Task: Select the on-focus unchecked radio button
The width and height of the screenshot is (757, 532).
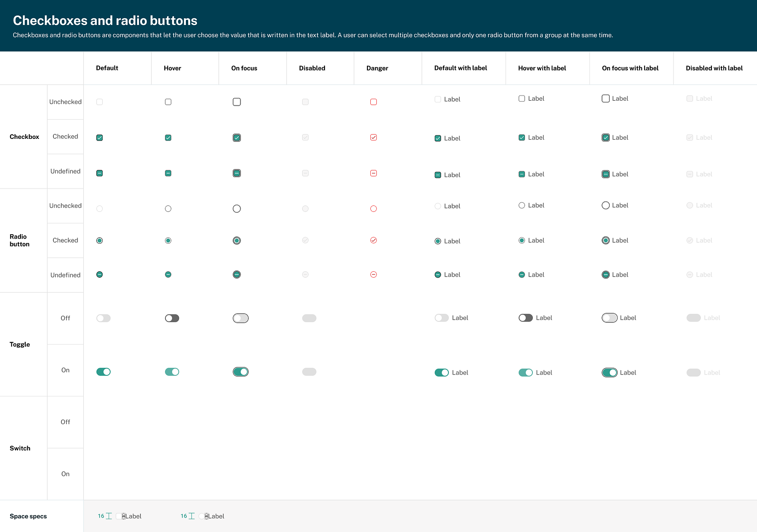Action: [237, 208]
